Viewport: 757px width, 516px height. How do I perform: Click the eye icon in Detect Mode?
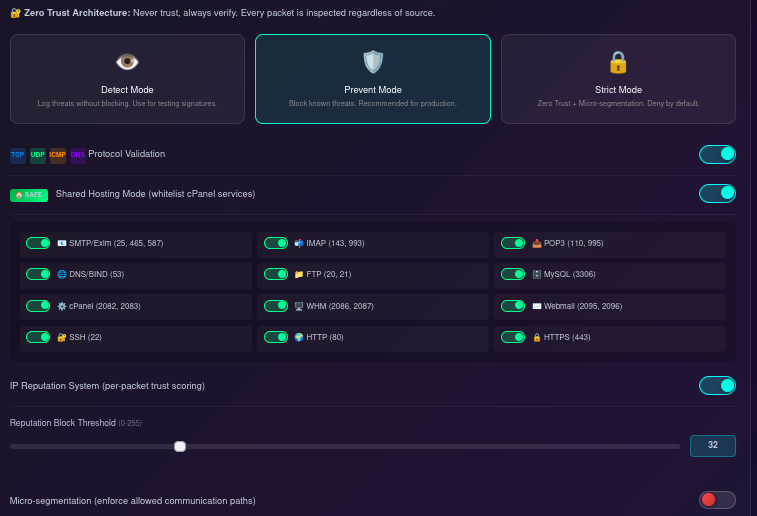tap(127, 62)
